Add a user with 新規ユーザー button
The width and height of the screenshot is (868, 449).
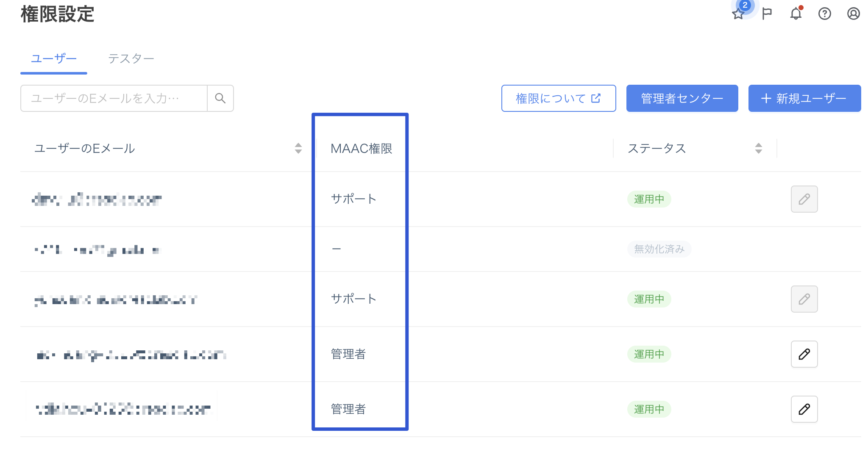click(804, 98)
